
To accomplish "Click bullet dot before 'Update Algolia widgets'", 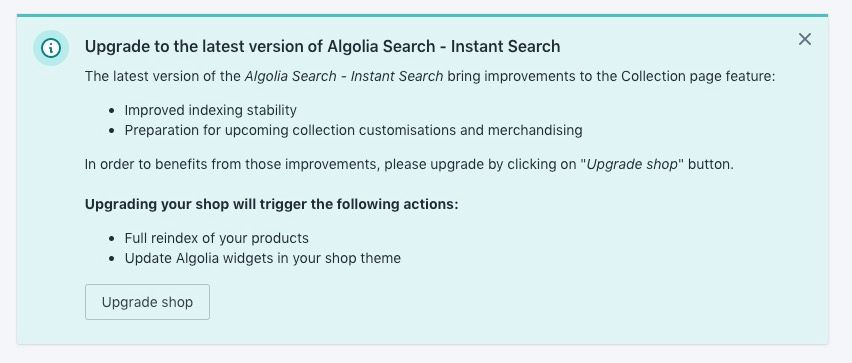I will coord(112,259).
